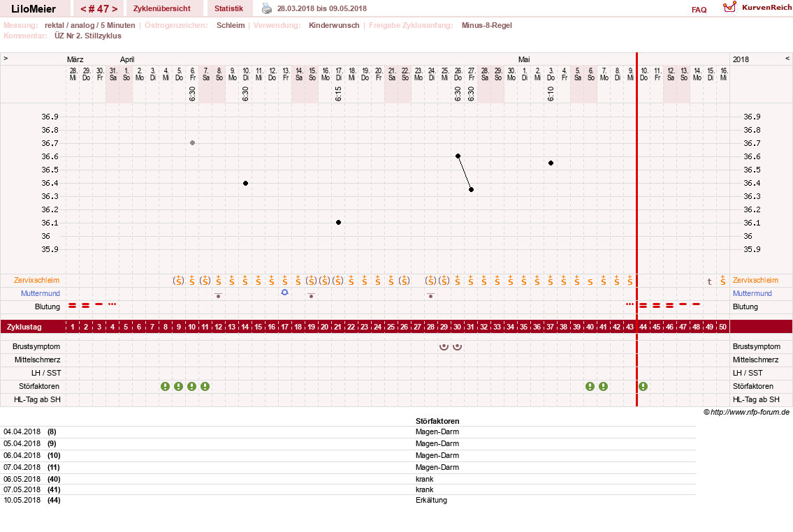Open the KurvenReich crown logo
This screenshot has height=532, width=793.
(x=729, y=7)
